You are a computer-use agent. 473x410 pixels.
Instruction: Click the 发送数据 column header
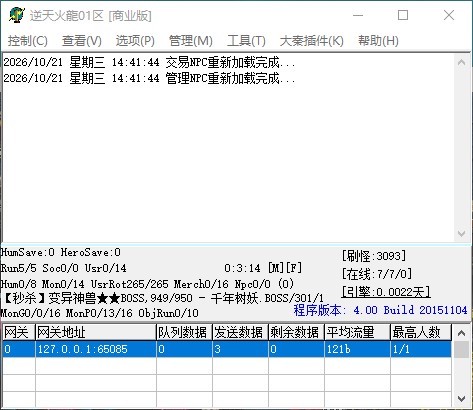tap(240, 332)
